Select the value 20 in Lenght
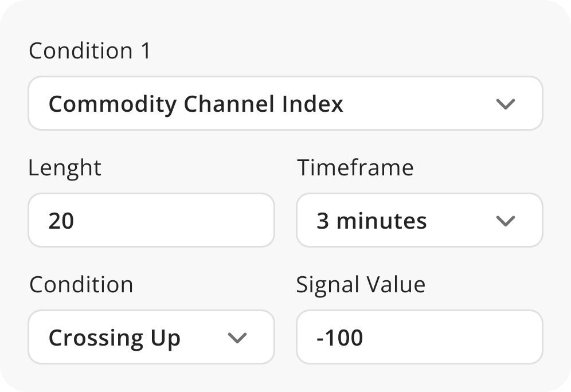Image resolution: width=571 pixels, height=392 pixels. point(63,221)
